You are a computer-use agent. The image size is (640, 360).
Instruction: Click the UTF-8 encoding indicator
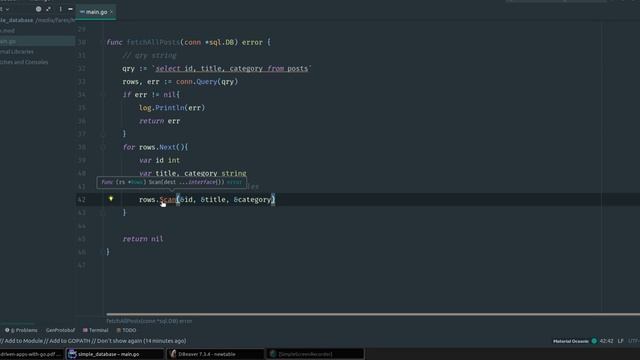coord(634,341)
